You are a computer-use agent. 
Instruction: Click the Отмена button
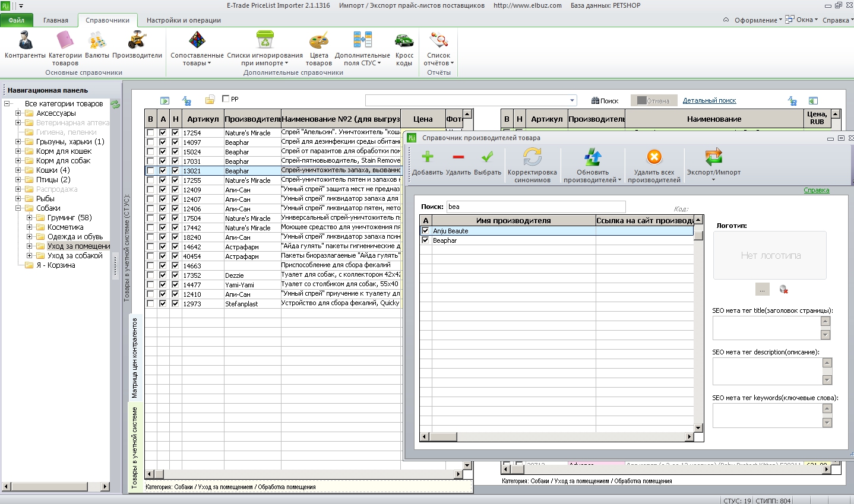pyautogui.click(x=653, y=101)
